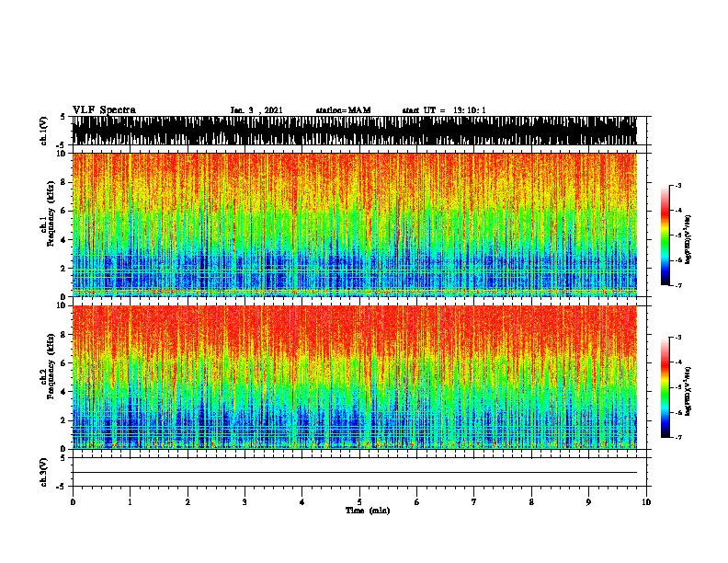This screenshot has width=728, height=563.
Task: Click the time axis tick label '9'
Action: pos(588,502)
